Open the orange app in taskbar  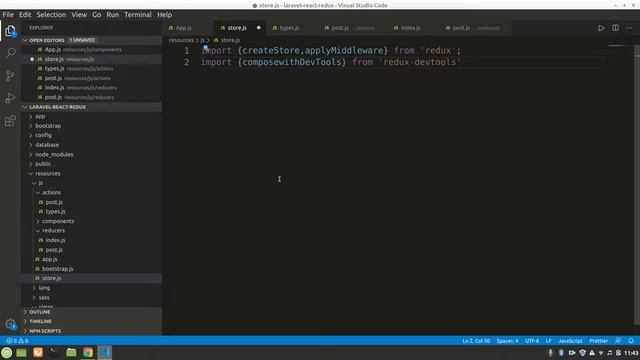click(38, 352)
